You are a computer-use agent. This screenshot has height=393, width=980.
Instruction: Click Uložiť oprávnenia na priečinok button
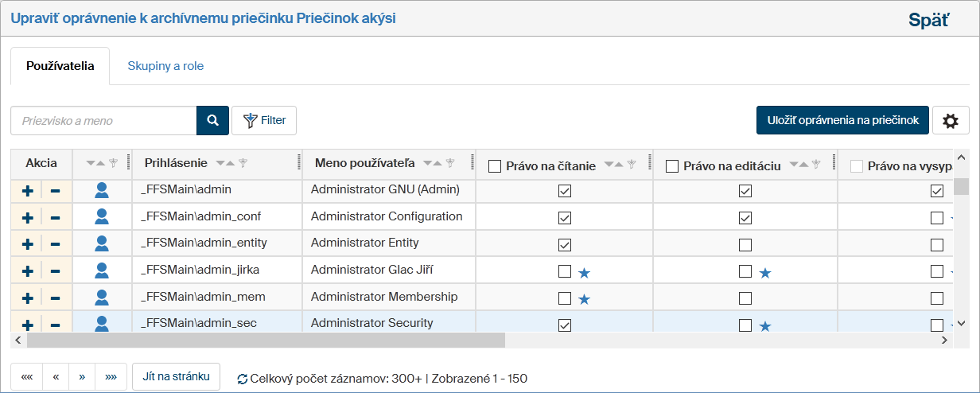842,120
